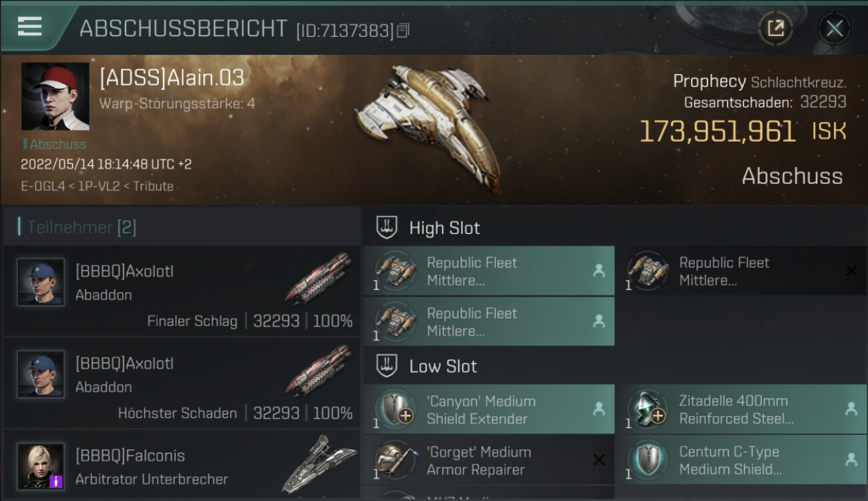Copy the kill report ID icon
Screen dimensions: 868x501
tap(403, 30)
